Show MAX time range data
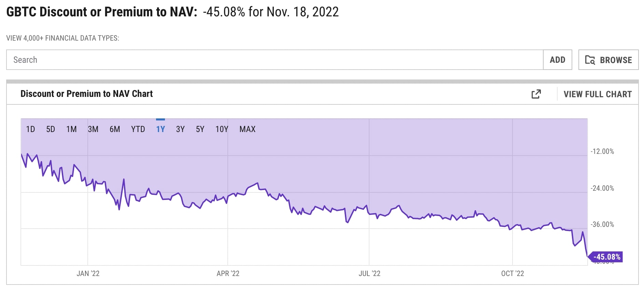 pos(248,129)
